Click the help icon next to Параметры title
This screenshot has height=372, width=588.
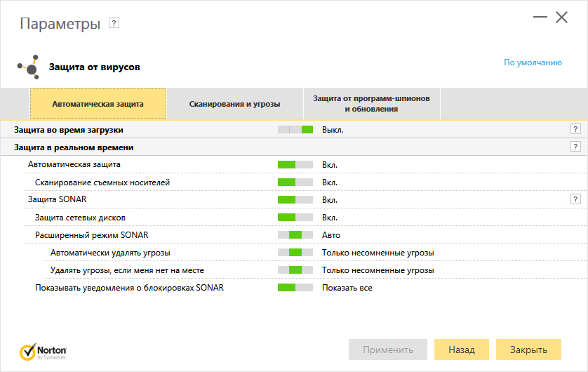tap(114, 23)
